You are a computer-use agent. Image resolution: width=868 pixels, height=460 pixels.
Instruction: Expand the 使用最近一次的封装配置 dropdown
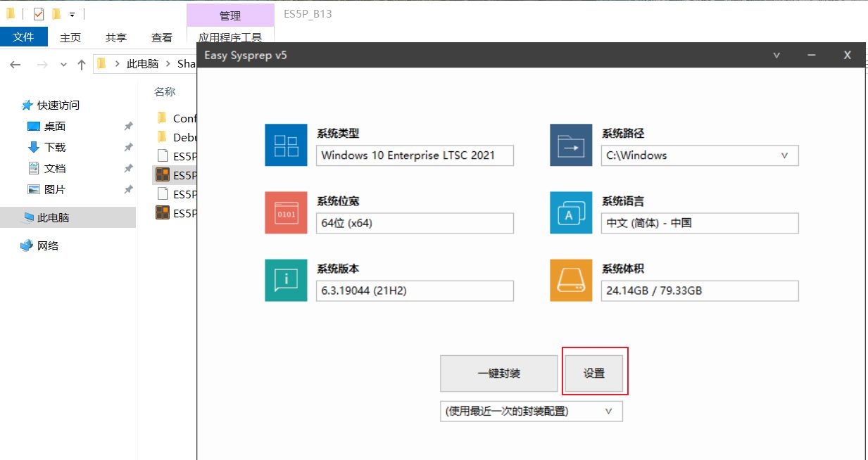click(608, 411)
